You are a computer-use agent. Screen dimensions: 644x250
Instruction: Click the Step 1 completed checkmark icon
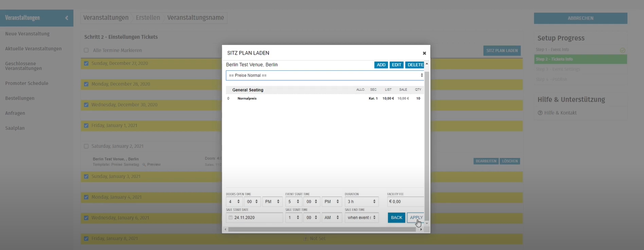point(623,50)
